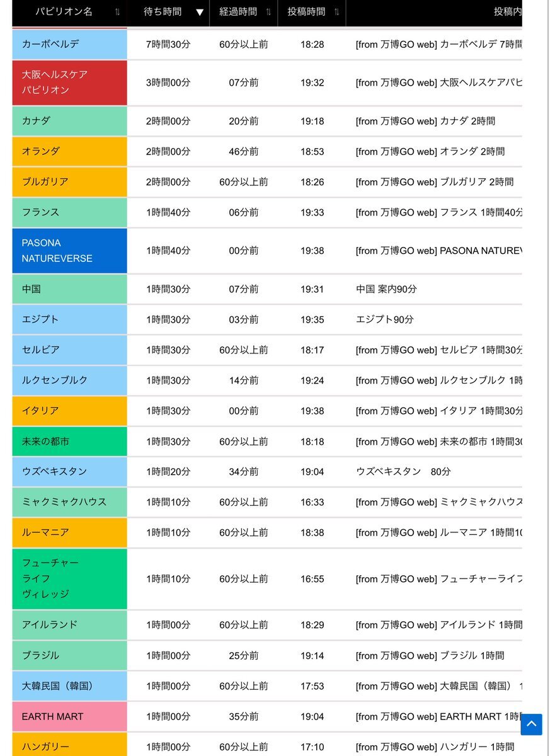The width and height of the screenshot is (555, 756).
Task: Select the ブラジル pavilion name cell
Action: tap(69, 656)
